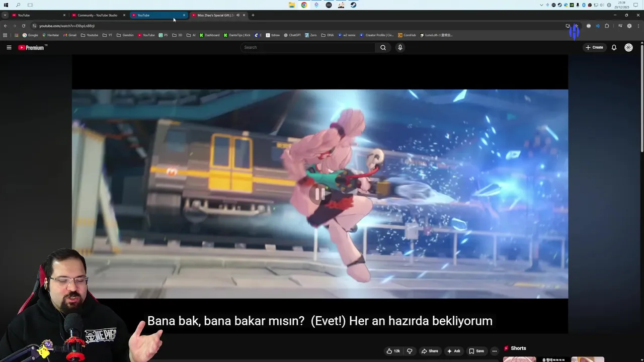Click the address bar URL
644x362 pixels.
click(x=67, y=26)
